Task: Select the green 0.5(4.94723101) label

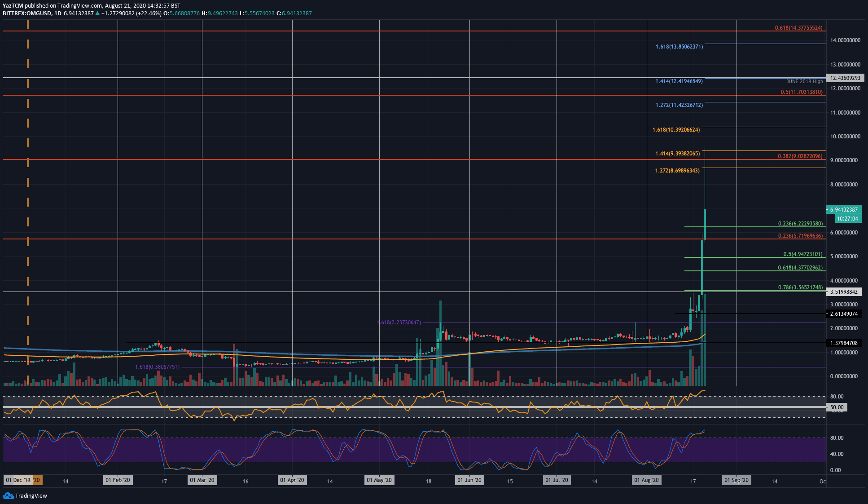Action: 803,254
